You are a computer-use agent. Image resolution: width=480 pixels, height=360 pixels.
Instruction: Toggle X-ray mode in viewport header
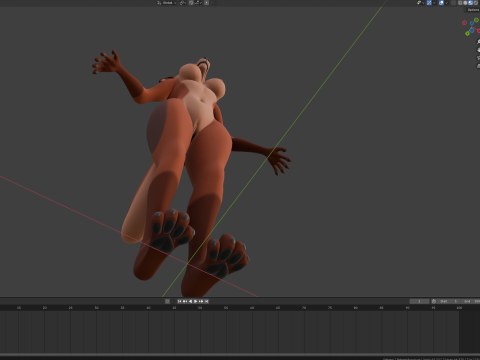453,3
